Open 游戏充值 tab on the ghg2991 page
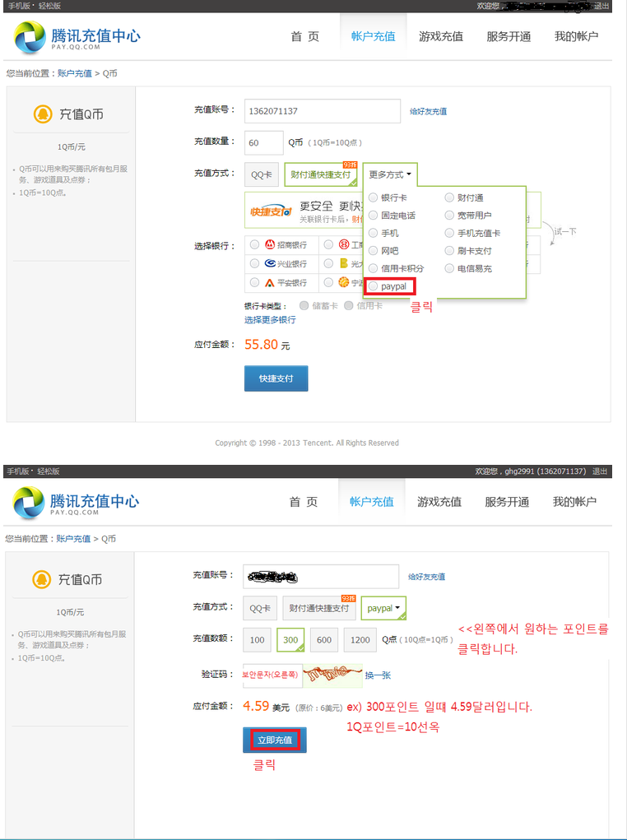The height and width of the screenshot is (840, 627). (439, 502)
